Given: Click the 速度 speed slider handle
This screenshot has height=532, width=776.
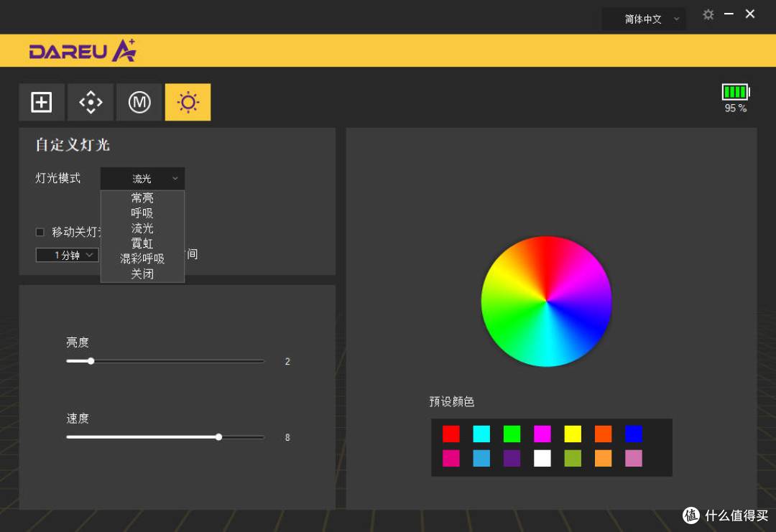Looking at the screenshot, I should point(218,437).
